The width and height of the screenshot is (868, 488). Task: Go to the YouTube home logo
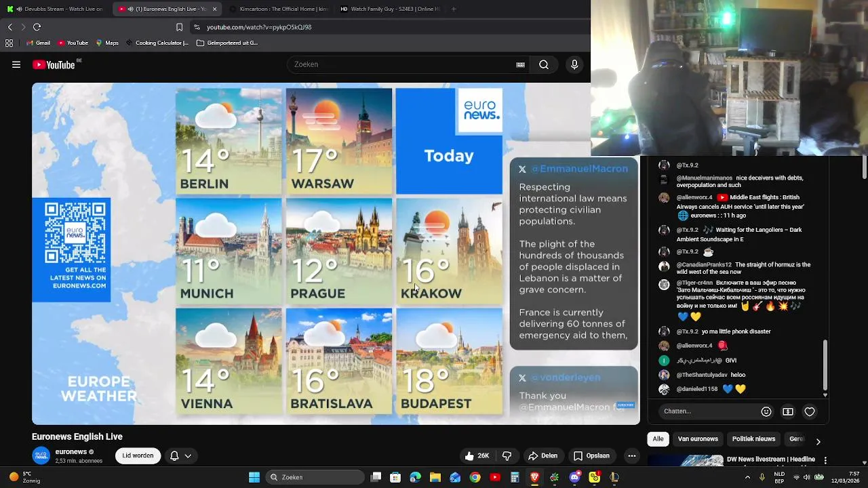click(x=54, y=65)
